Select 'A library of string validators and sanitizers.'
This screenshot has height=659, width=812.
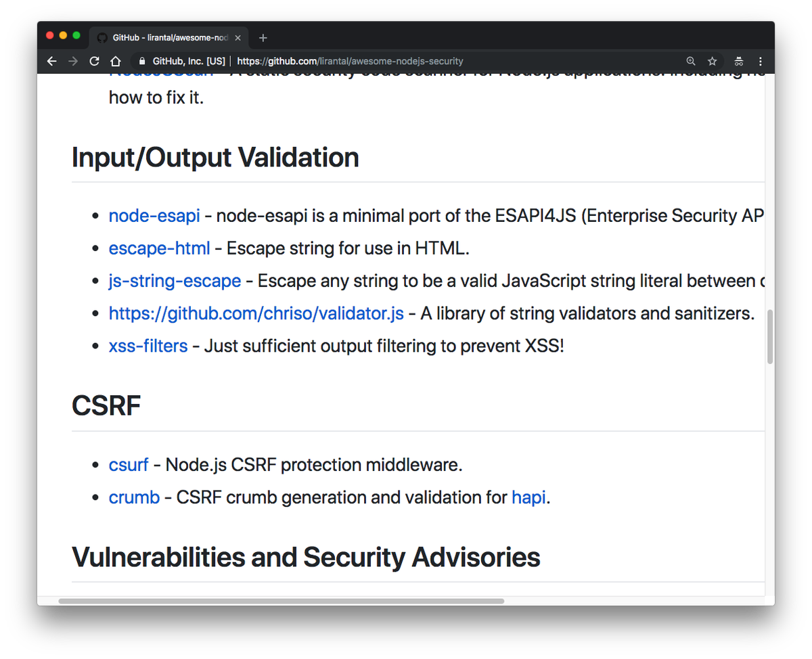(587, 313)
